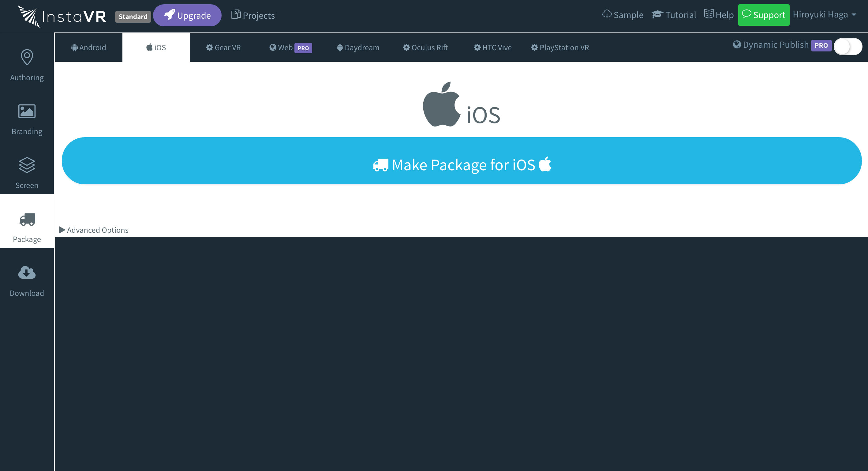This screenshot has width=868, height=471.
Task: Click the Upgrade rocket button
Action: point(187,16)
